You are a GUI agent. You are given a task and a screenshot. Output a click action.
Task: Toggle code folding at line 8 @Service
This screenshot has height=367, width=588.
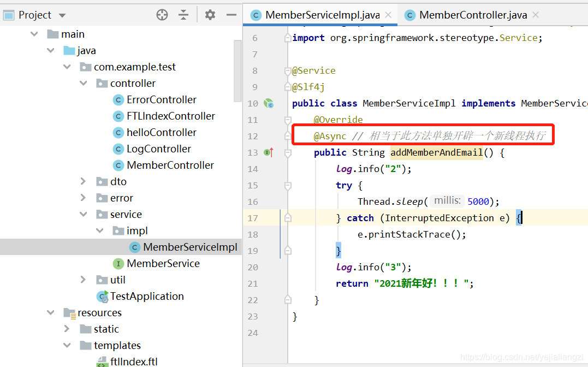coord(288,70)
